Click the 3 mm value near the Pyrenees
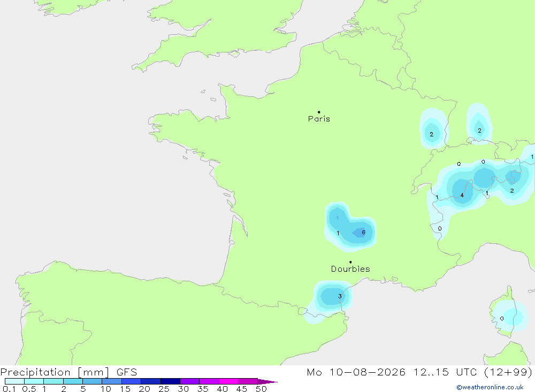Viewport: 535px width, 392px height. coord(340,296)
